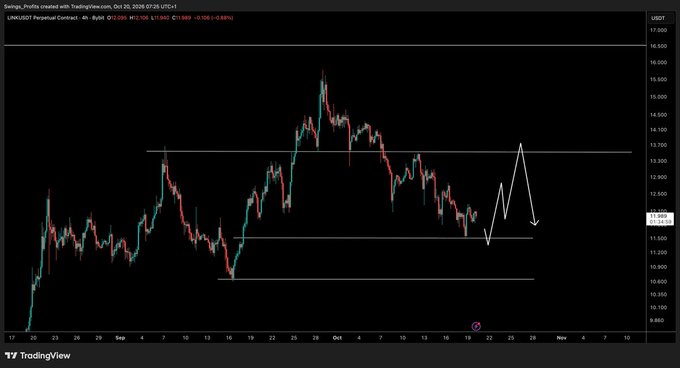Click the 16.500 price axis label

[x=658, y=46]
